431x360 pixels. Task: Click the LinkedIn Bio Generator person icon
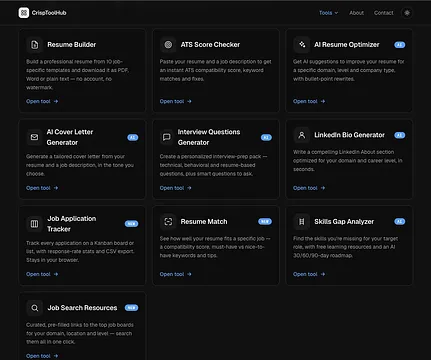(302, 135)
